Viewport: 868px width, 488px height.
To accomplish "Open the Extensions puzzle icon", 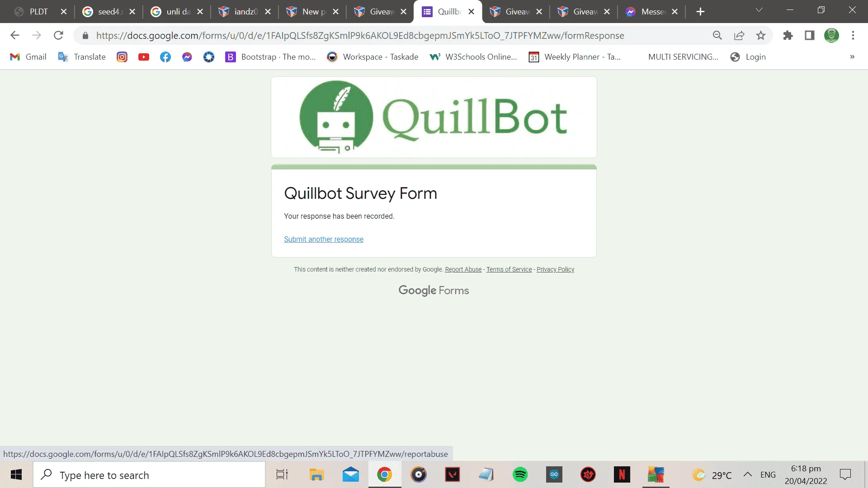I will (788, 35).
